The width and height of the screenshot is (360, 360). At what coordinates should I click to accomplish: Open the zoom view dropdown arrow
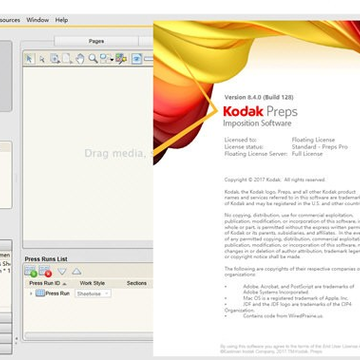tap(112, 60)
